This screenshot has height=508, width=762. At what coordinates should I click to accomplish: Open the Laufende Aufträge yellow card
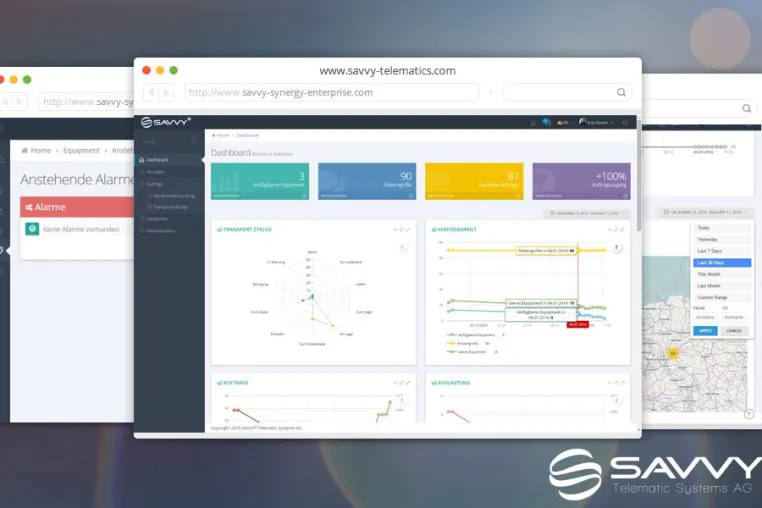(474, 181)
